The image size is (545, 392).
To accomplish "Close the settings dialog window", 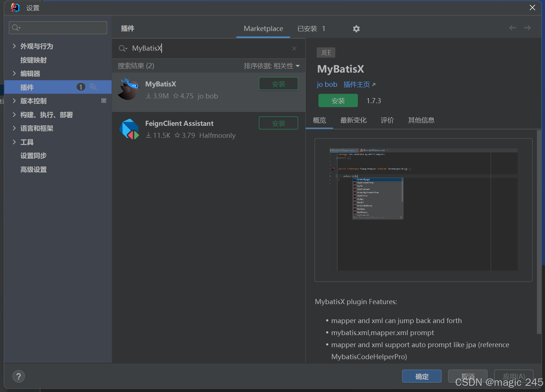I will (532, 8).
